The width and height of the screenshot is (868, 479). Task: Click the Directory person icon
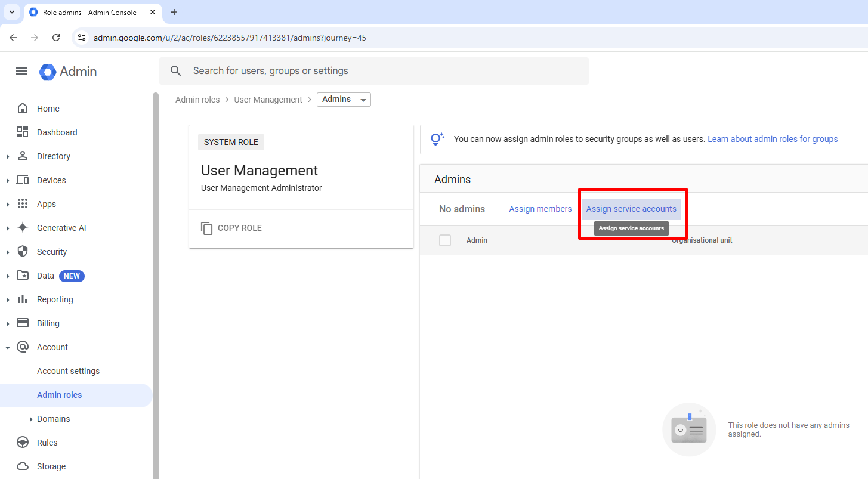(x=23, y=156)
